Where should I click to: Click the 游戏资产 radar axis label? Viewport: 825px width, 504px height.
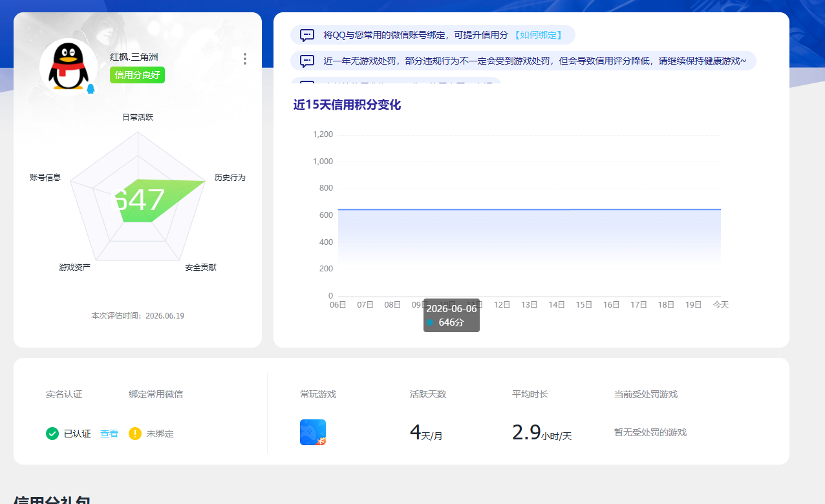(x=74, y=267)
